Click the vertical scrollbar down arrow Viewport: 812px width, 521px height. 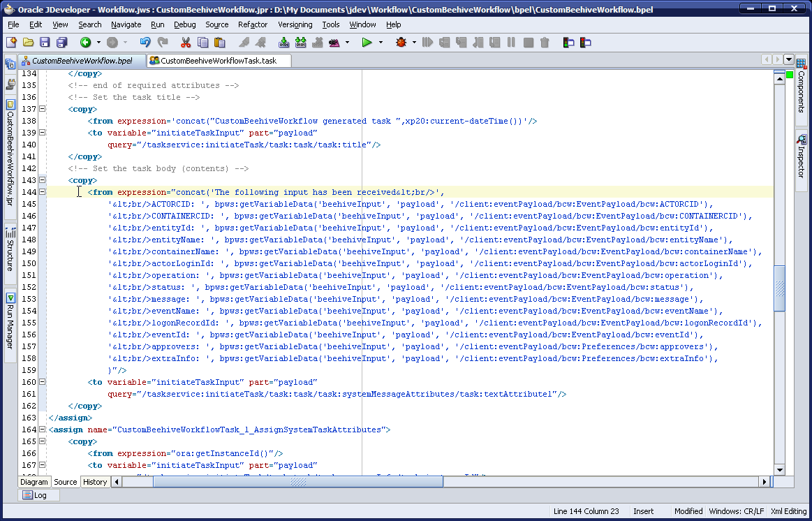(780, 469)
